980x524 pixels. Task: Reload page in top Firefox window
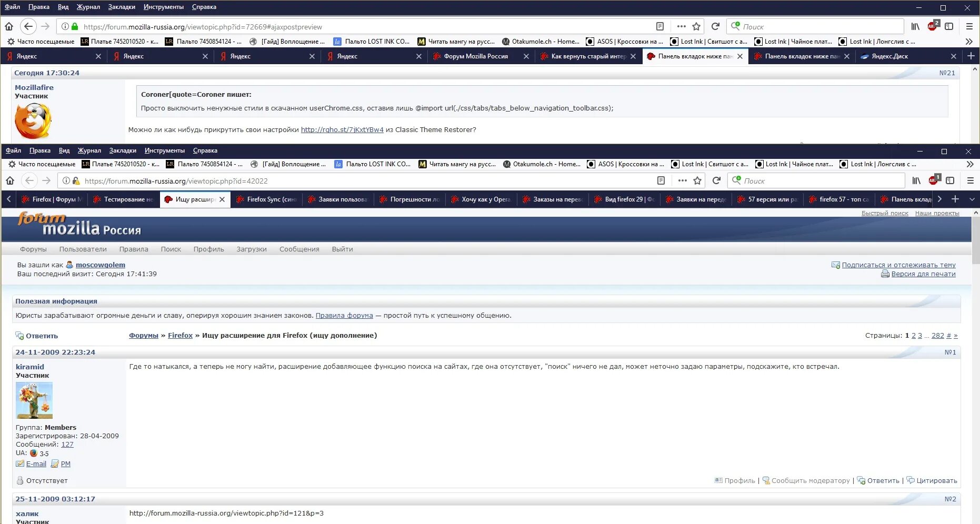tap(715, 26)
